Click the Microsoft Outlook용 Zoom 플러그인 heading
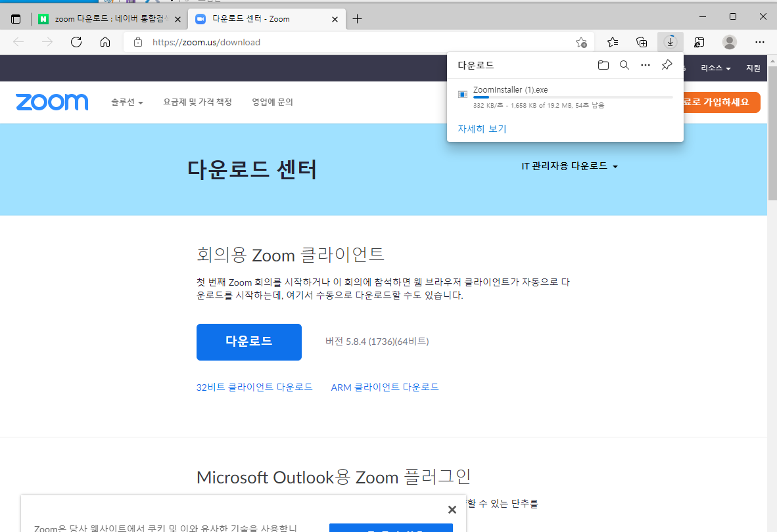Viewport: 777px width, 532px height. click(333, 477)
